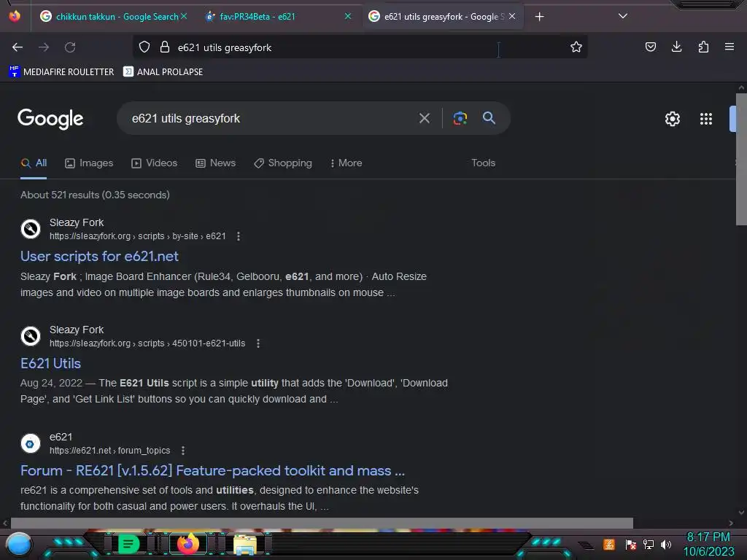Select the All results filter
The image size is (747, 560).
tap(34, 163)
